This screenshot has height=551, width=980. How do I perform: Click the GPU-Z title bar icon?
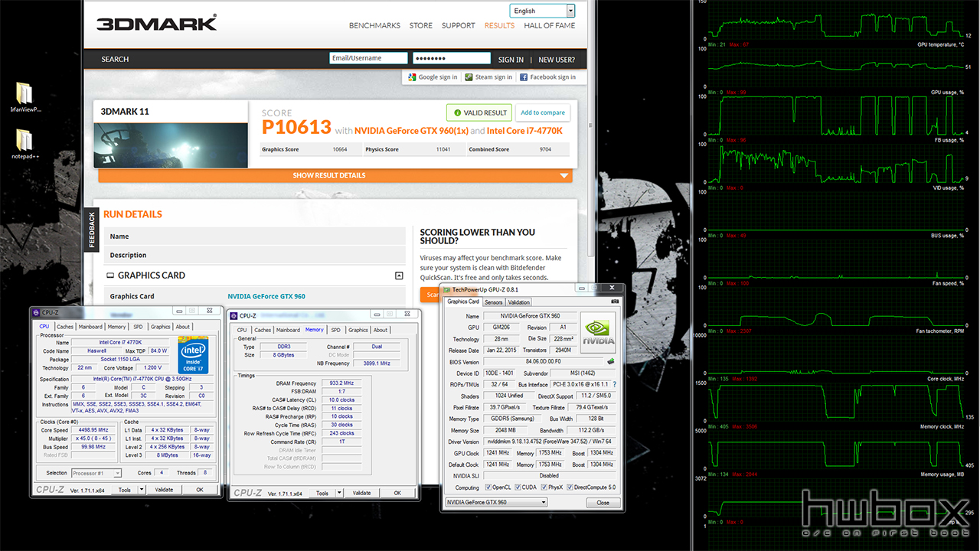click(447, 290)
